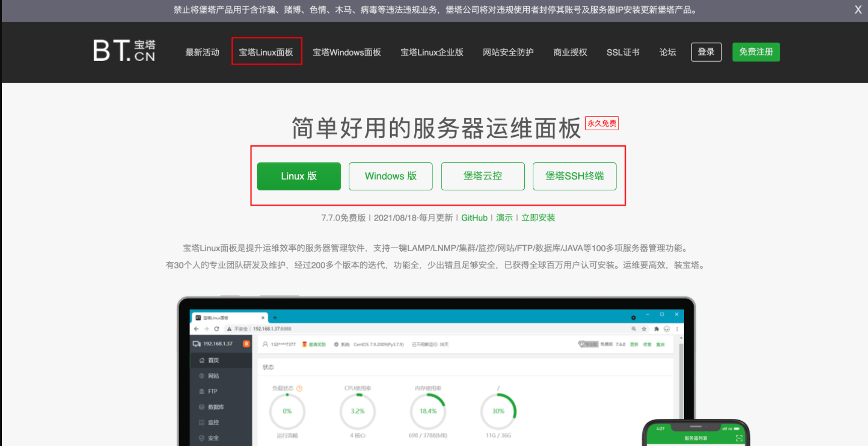The width and height of the screenshot is (868, 446).
Task: Select the 堡塔SSH终端 button
Action: [x=575, y=176]
